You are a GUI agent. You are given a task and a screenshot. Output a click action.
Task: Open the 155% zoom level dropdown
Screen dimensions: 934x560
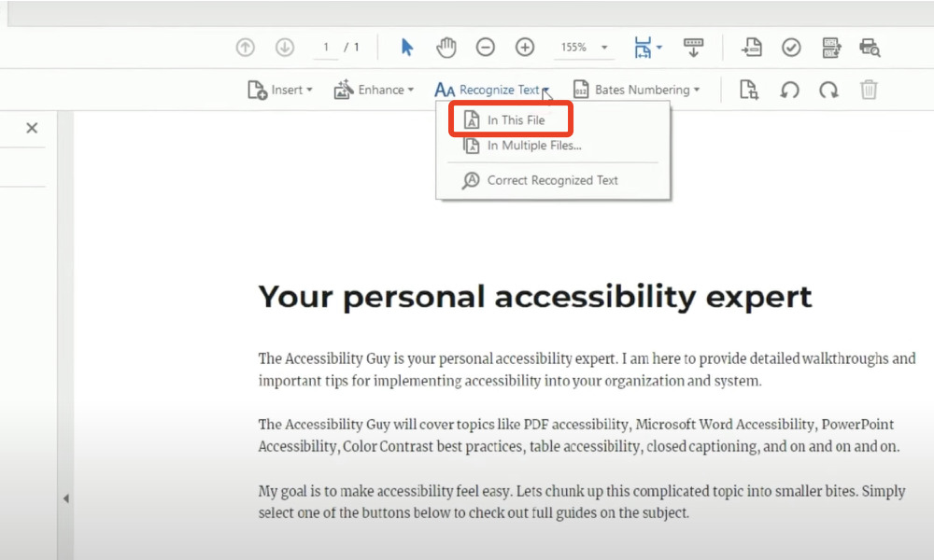click(584, 47)
